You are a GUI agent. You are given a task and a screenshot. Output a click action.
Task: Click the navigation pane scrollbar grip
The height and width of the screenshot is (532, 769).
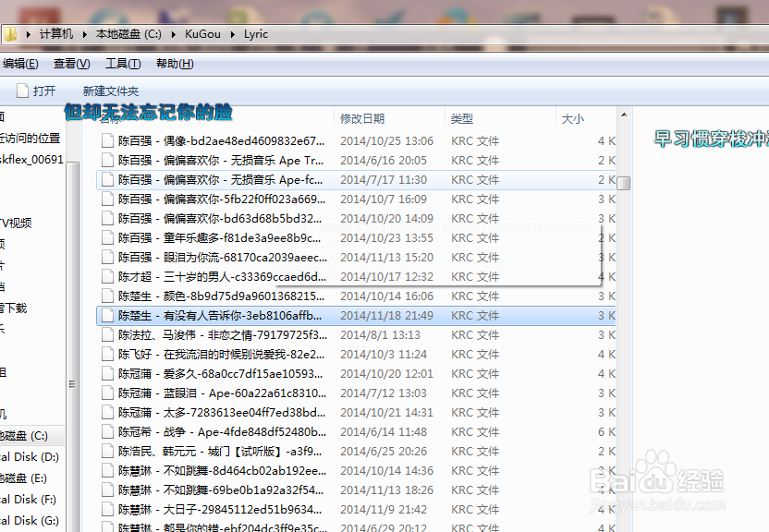point(72,384)
